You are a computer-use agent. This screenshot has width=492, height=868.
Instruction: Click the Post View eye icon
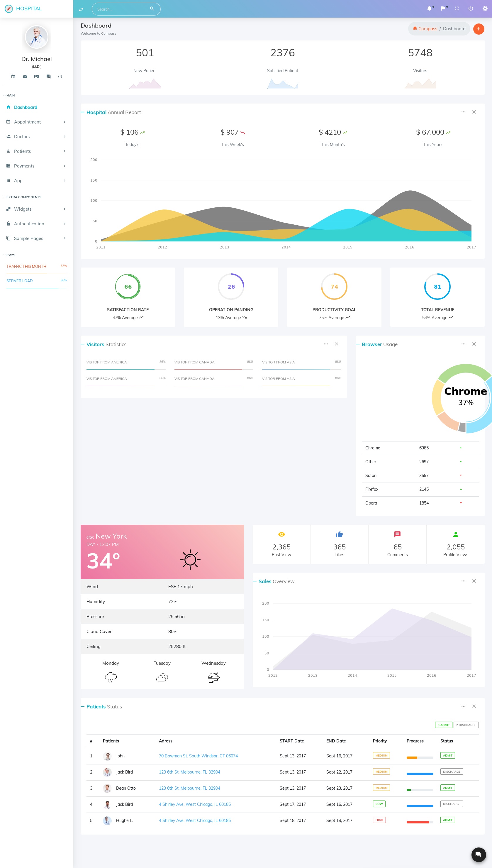tap(281, 534)
